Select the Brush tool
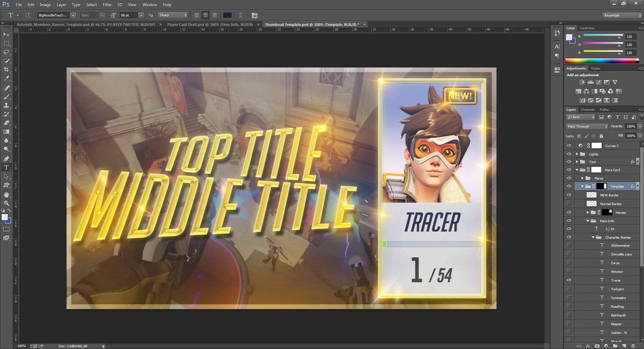The width and height of the screenshot is (644, 349). (6, 95)
